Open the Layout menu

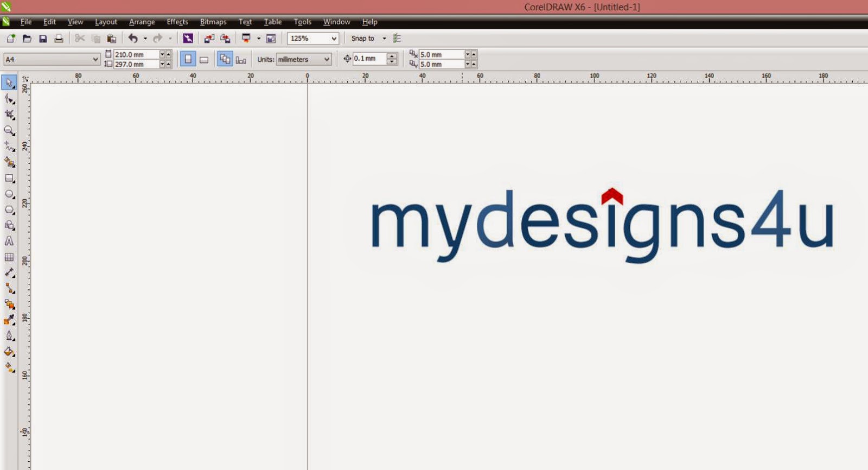[106, 22]
